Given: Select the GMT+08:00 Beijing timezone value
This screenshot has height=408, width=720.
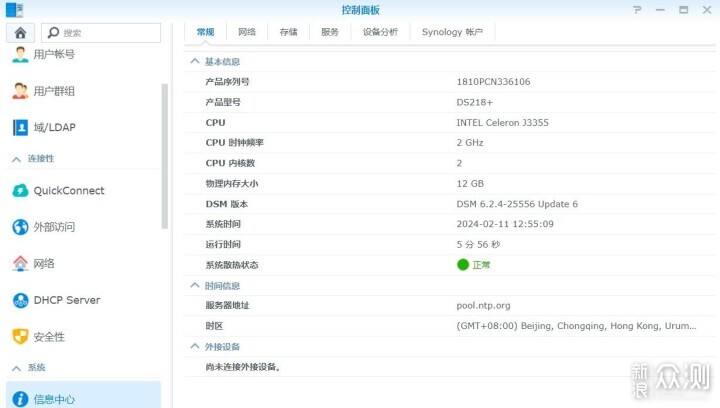Looking at the screenshot, I should 577,326.
